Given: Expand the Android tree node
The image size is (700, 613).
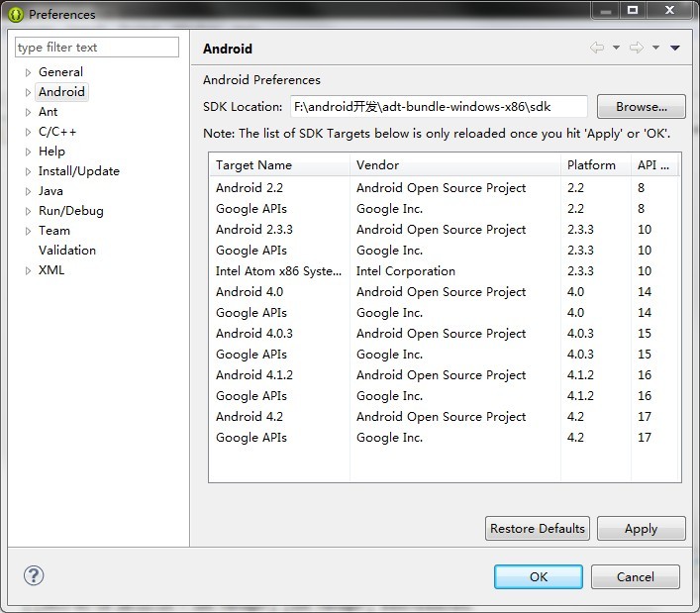Looking at the screenshot, I should coord(28,92).
